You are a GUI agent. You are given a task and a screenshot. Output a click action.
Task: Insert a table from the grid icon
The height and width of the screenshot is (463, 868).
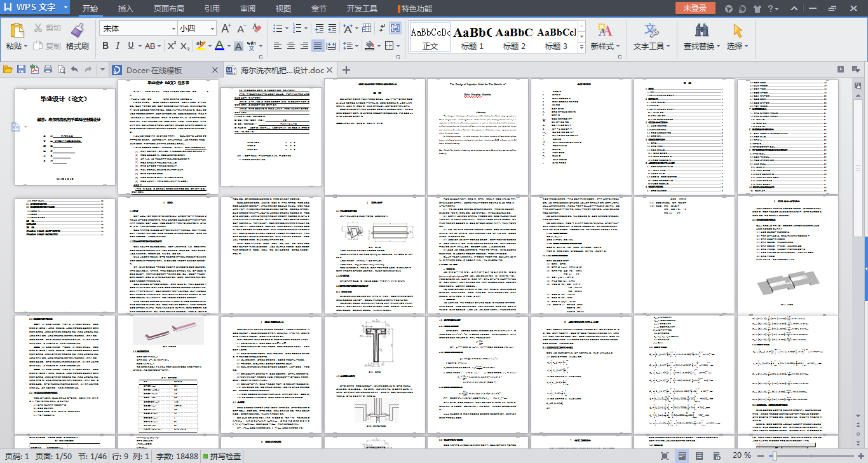pyautogui.click(x=367, y=29)
